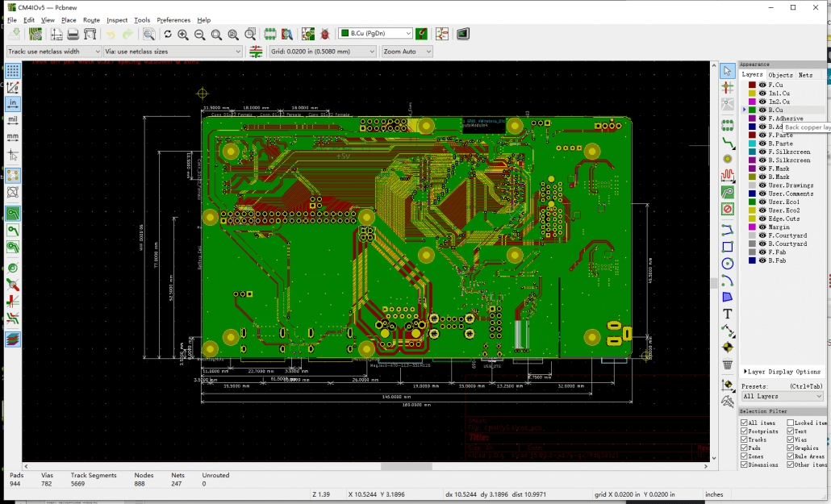Select the Delete Items trash tool
831x504 pixels.
click(726, 364)
